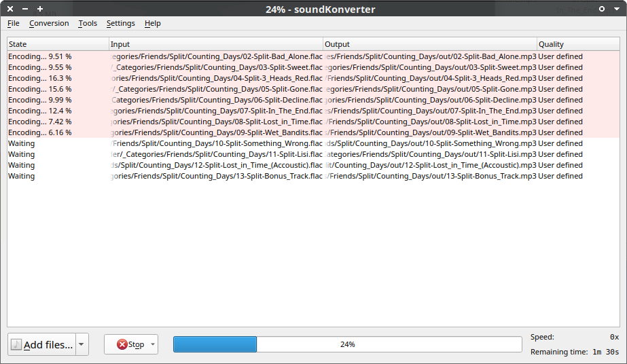Click the red stop icon
The image size is (627, 364).
coord(122,344)
